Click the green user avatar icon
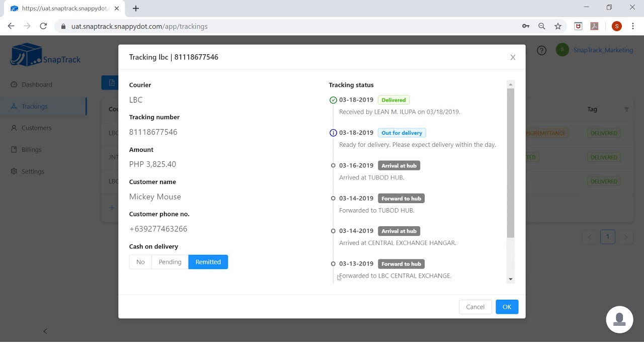Viewport: 644px width, 362px height. 562,50
